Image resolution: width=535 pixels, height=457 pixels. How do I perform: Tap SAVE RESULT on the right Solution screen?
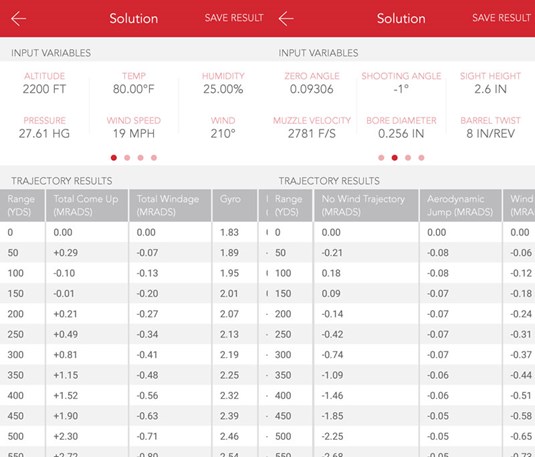tap(502, 18)
